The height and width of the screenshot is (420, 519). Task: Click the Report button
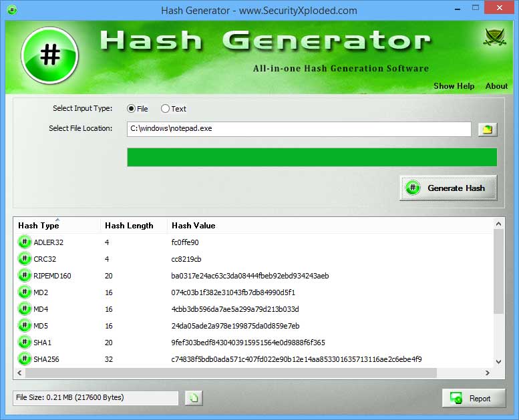click(x=474, y=399)
